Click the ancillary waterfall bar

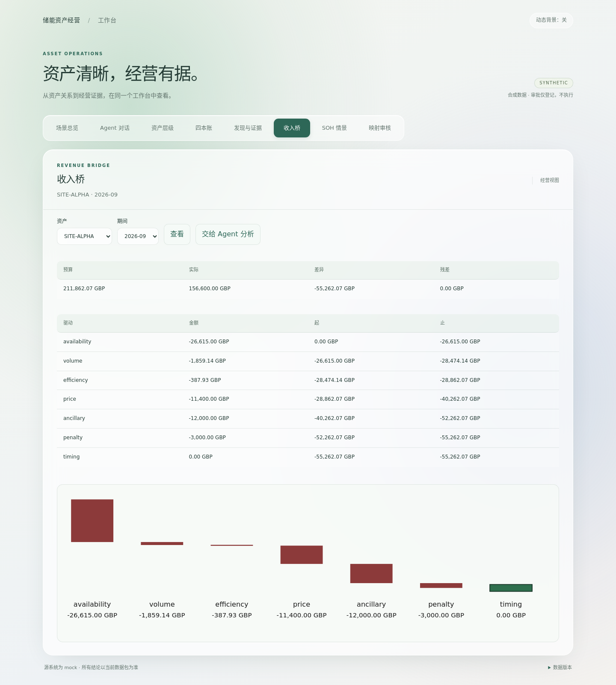tap(371, 573)
